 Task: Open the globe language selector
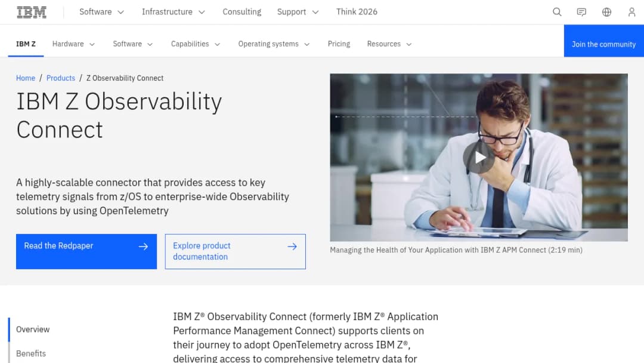coord(606,12)
